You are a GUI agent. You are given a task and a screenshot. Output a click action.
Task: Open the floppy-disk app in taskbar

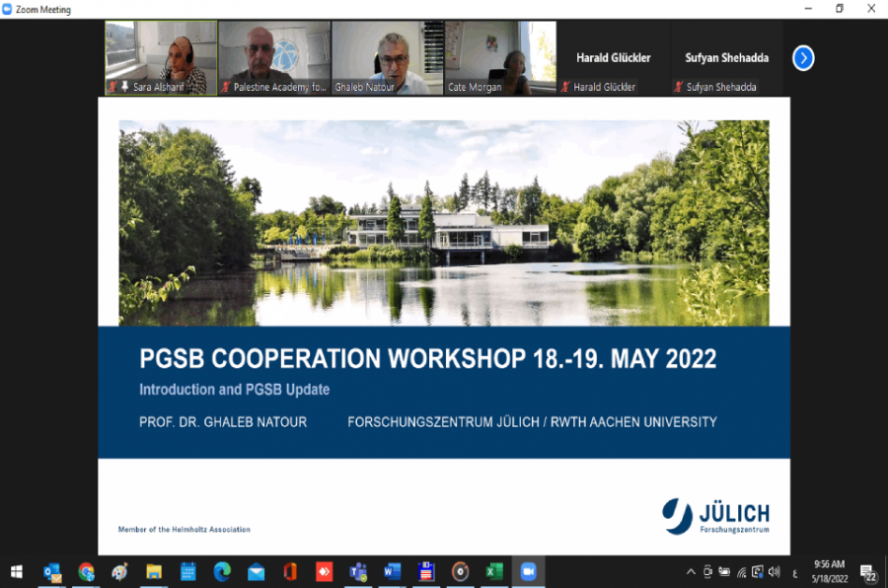click(426, 572)
